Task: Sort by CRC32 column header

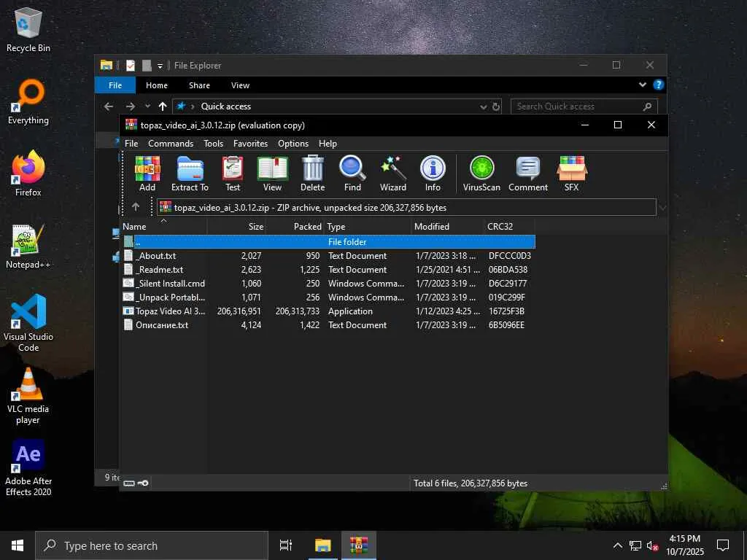Action: tap(509, 227)
